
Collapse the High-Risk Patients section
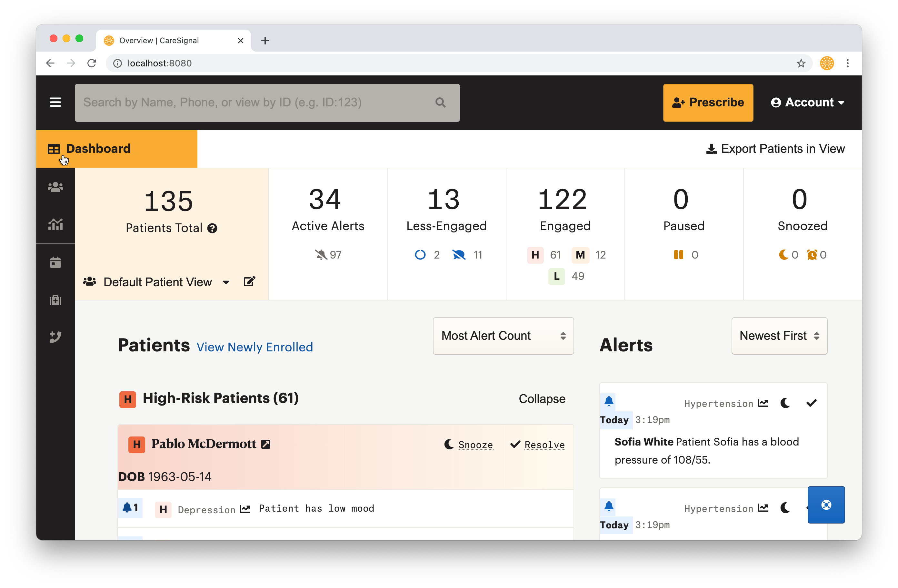click(542, 399)
